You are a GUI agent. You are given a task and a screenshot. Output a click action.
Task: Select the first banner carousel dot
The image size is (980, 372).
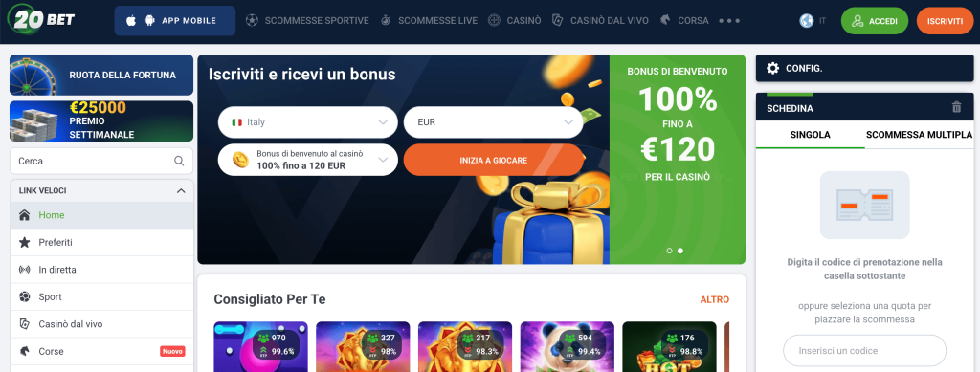coord(669,251)
